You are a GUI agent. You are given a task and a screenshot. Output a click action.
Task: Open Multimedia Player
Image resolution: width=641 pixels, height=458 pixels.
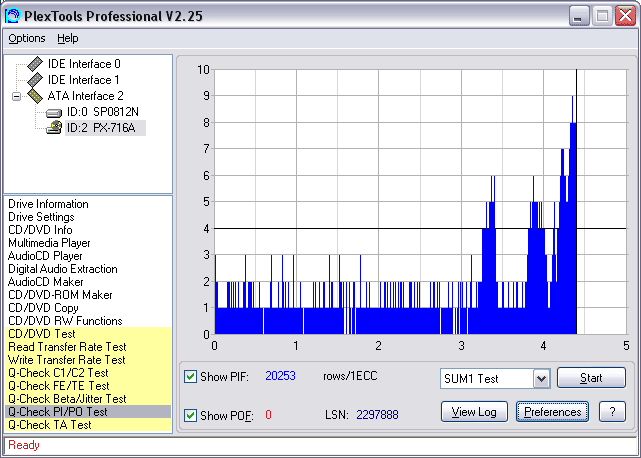click(x=49, y=243)
